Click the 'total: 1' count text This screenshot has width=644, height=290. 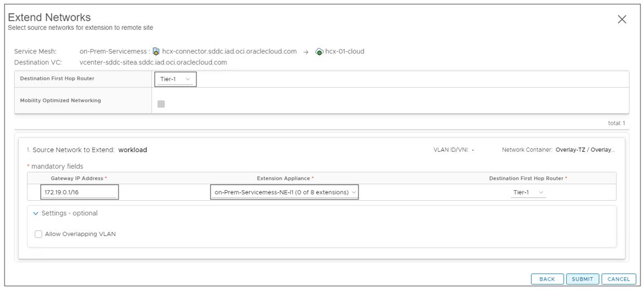pos(616,123)
